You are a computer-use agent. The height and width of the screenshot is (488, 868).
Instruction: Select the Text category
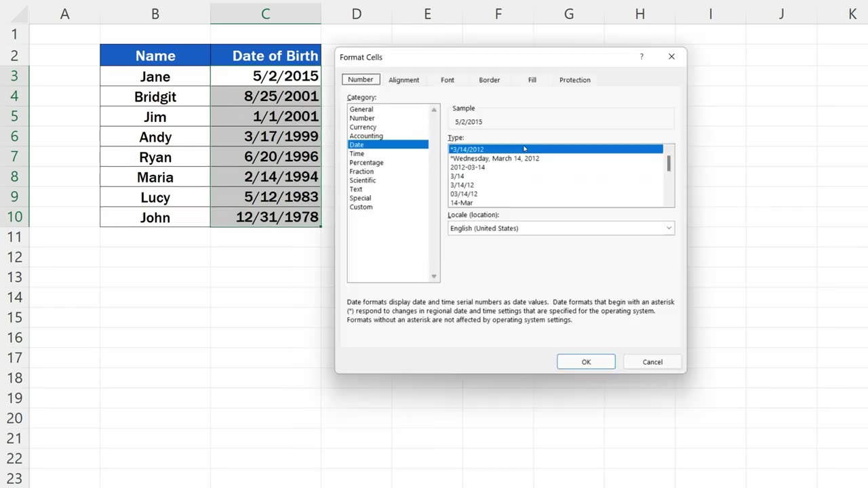388,189
